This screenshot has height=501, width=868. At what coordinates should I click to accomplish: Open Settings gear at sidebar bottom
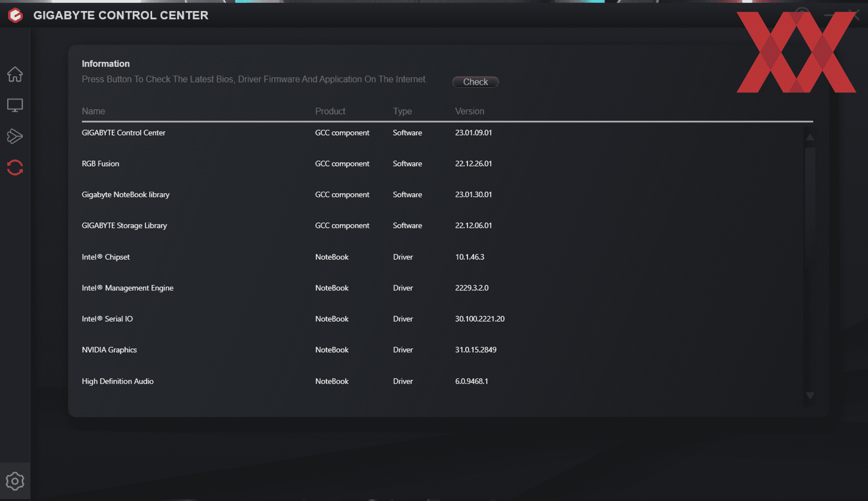coord(15,481)
